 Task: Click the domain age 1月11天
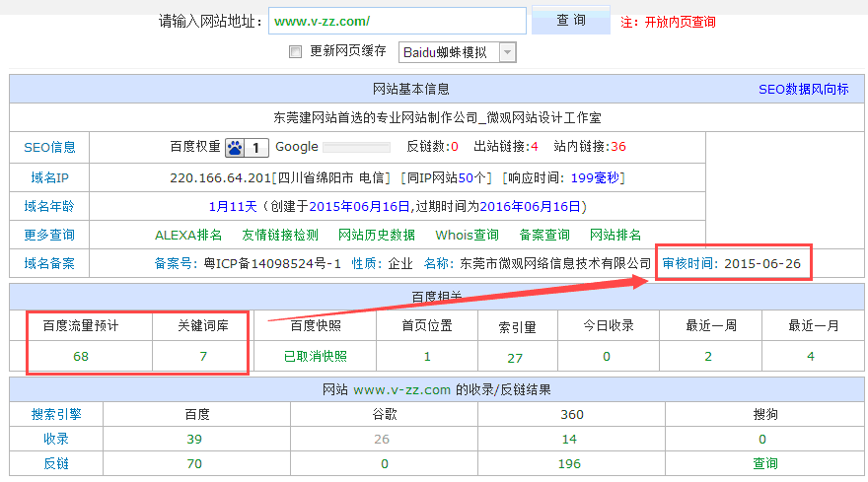tap(233, 206)
